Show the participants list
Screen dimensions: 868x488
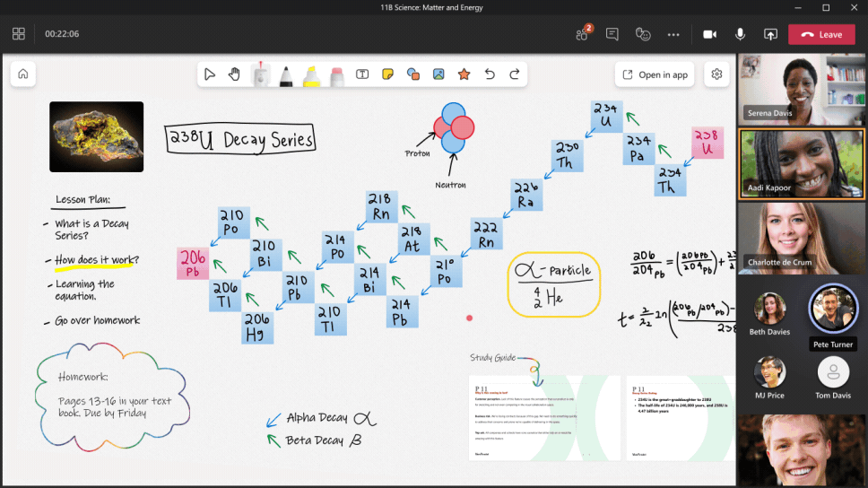[x=581, y=34]
